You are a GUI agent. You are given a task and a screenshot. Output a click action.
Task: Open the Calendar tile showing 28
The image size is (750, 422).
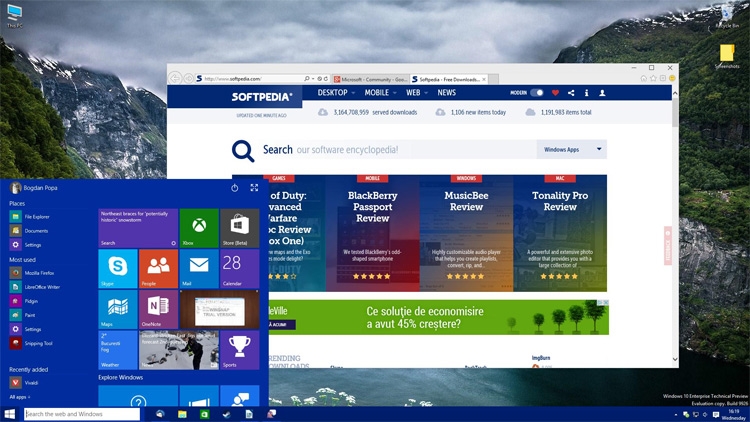[x=240, y=268]
